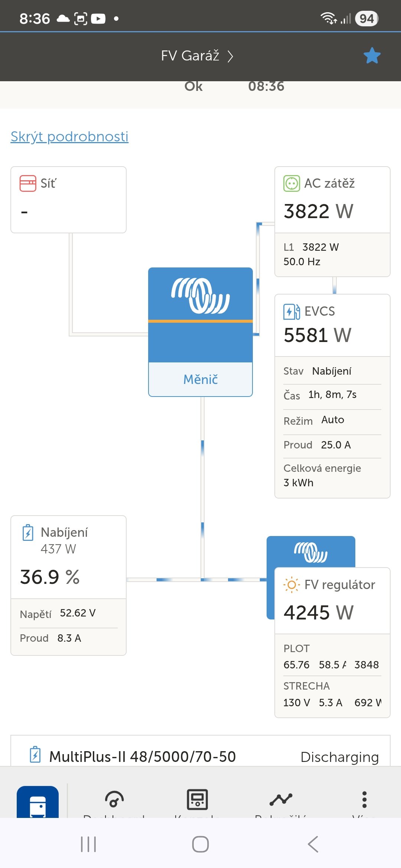Image resolution: width=401 pixels, height=868 pixels.
Task: Tap the battery Nabíjení icon
Action: (x=28, y=533)
